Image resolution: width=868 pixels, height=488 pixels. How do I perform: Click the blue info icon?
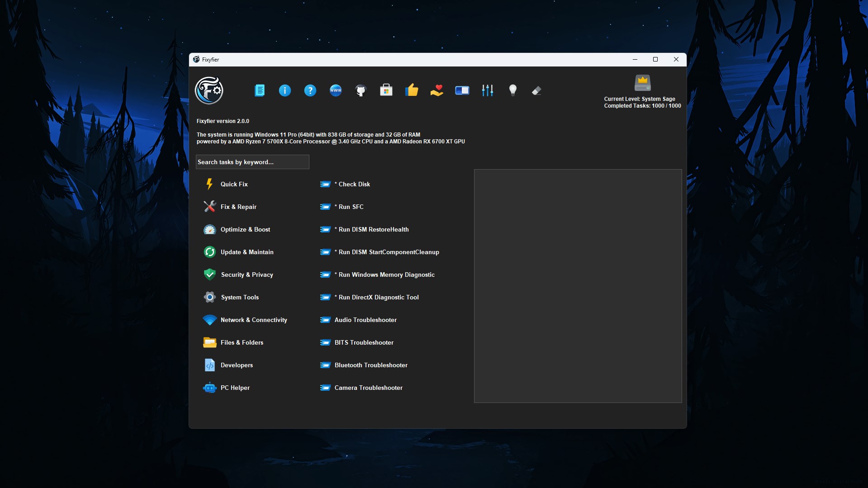coord(285,90)
